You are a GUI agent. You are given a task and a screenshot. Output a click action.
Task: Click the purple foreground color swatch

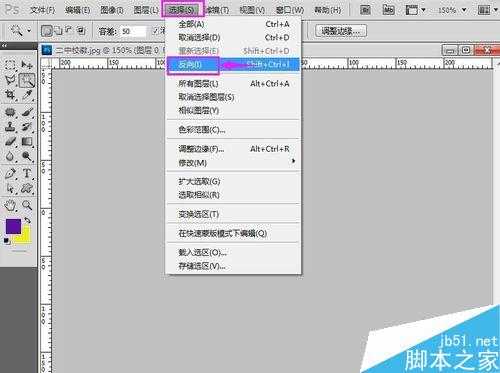(x=13, y=226)
